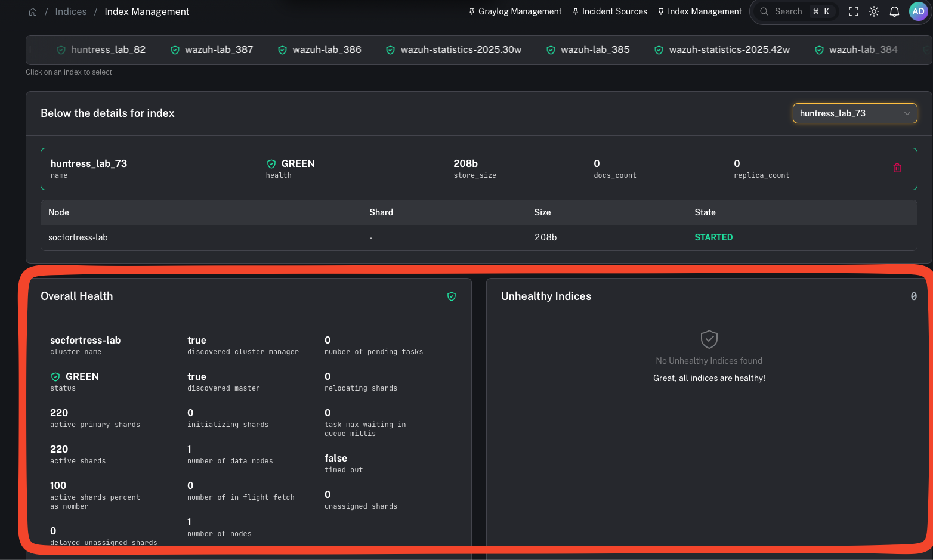Click the Search field in header

coord(795,11)
